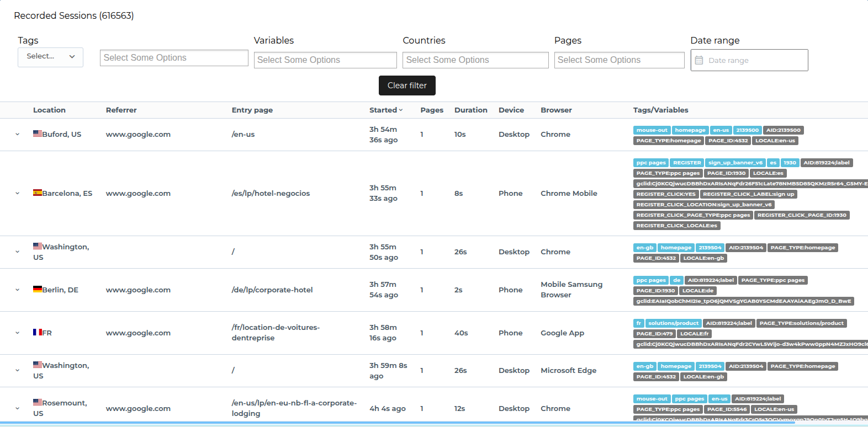Click the sign_up_banner_v6 tag

click(x=735, y=163)
